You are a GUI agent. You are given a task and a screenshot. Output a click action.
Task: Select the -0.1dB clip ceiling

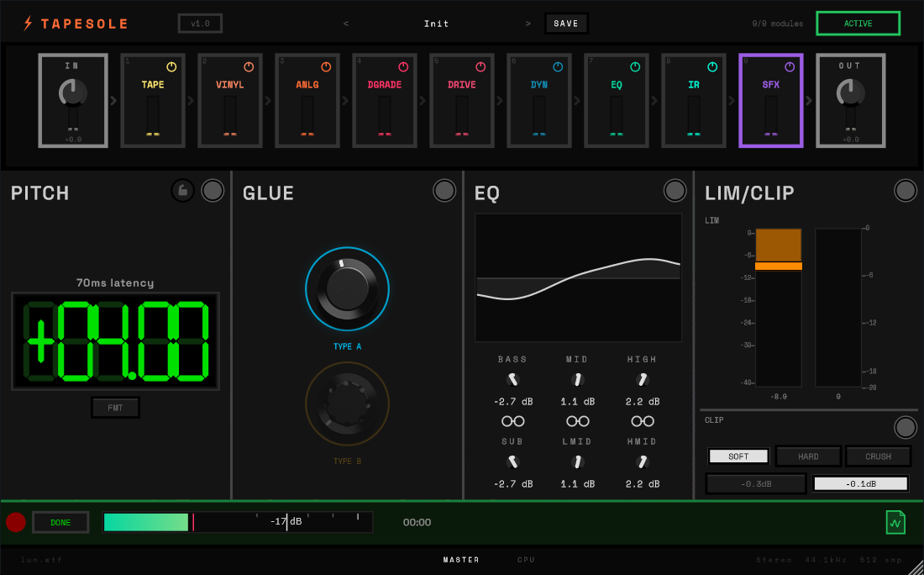[x=860, y=484]
